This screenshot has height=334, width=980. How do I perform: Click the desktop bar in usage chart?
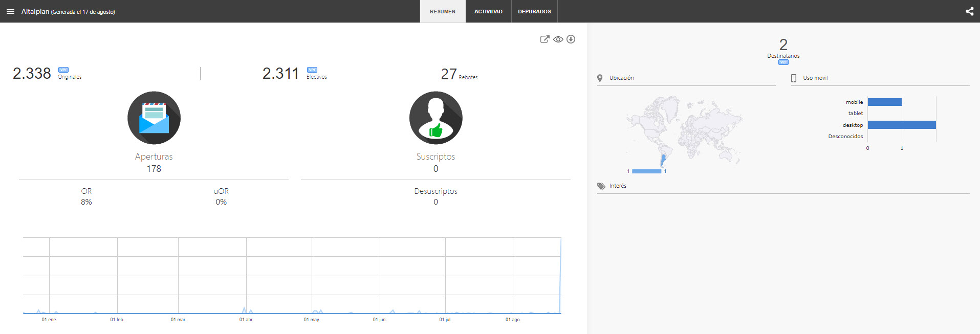[902, 125]
